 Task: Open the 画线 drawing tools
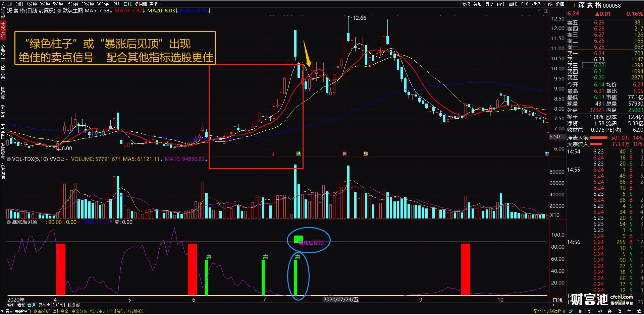pyautogui.click(x=513, y=4)
